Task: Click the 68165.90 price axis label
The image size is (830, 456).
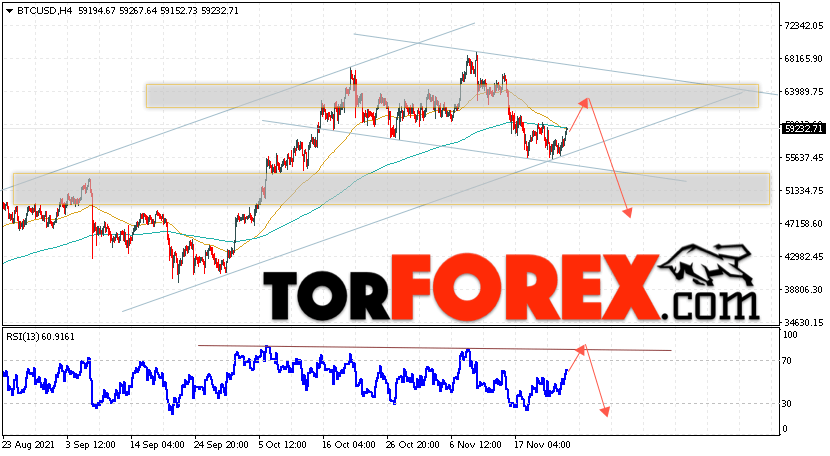Action: pos(804,59)
